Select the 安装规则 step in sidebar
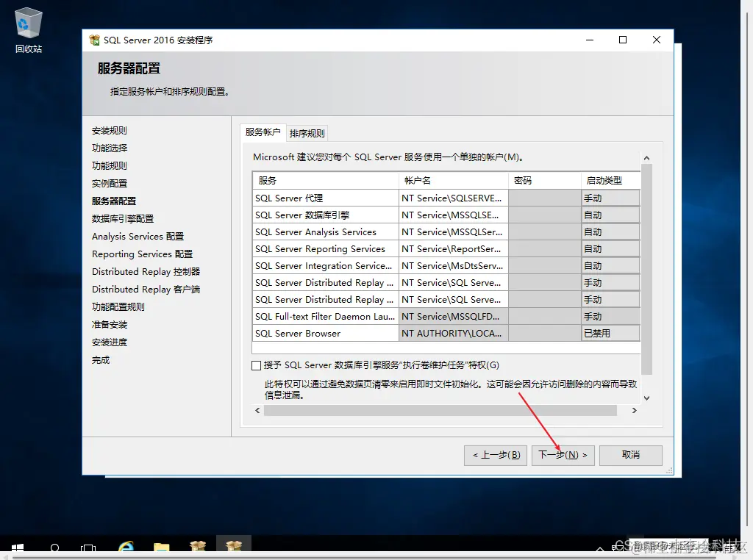 click(x=110, y=131)
